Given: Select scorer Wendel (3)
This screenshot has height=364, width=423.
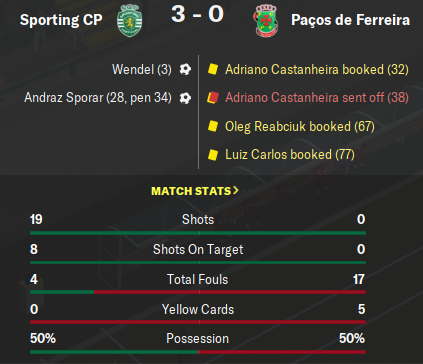Looking at the screenshot, I should coord(142,70).
